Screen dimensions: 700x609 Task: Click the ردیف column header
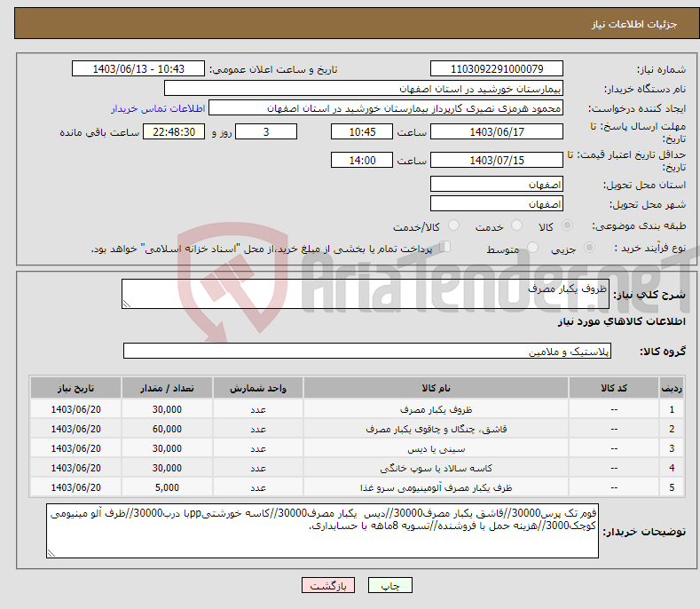coord(672,388)
